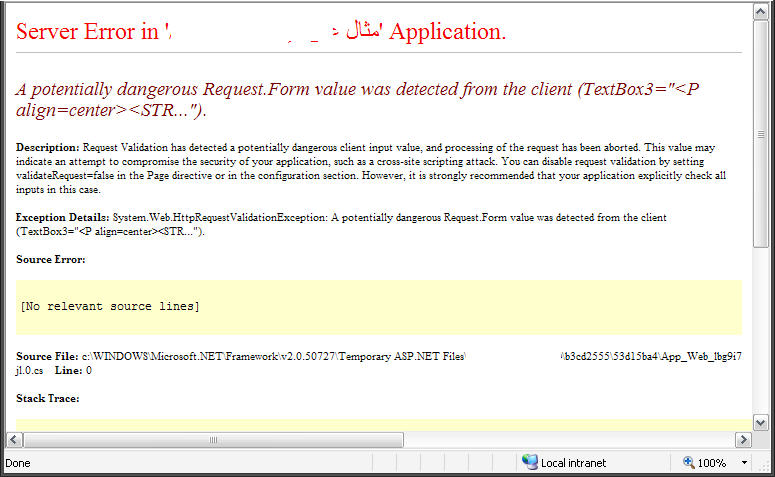Click horizontal scrollbar track right of thumb
775x477 pixels.
coord(569,439)
